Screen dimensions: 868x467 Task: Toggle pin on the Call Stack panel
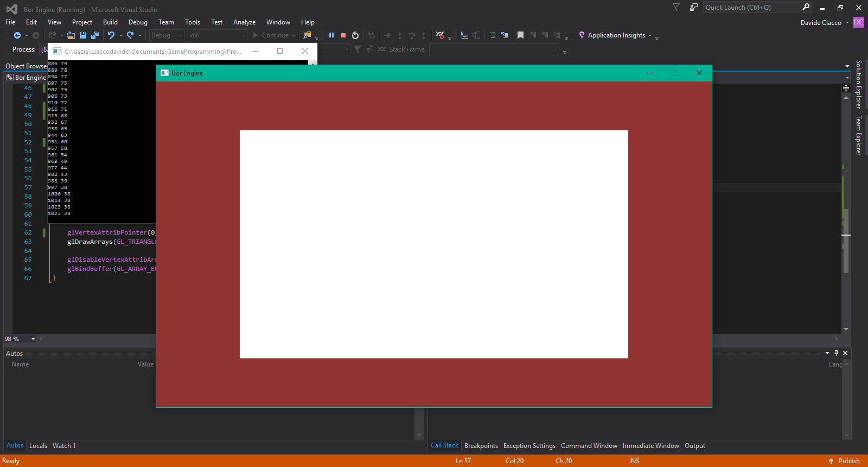click(x=836, y=353)
